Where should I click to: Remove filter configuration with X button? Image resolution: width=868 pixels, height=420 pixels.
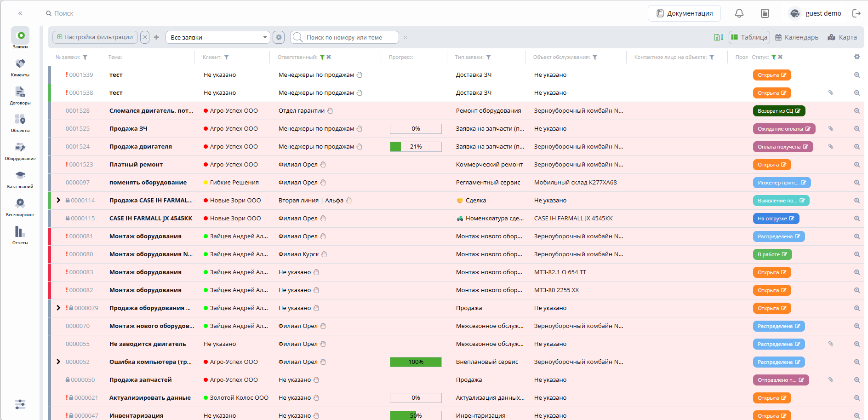[145, 37]
